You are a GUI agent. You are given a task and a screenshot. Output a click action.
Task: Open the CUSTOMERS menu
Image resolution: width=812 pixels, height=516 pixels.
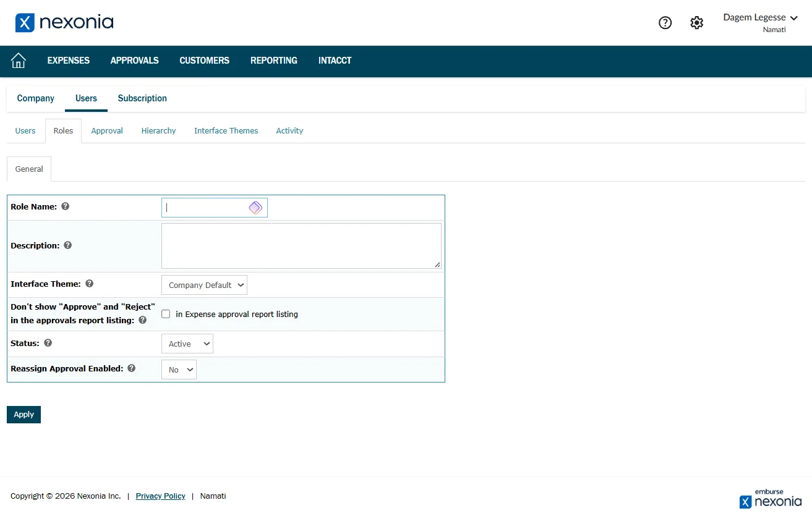tap(205, 61)
